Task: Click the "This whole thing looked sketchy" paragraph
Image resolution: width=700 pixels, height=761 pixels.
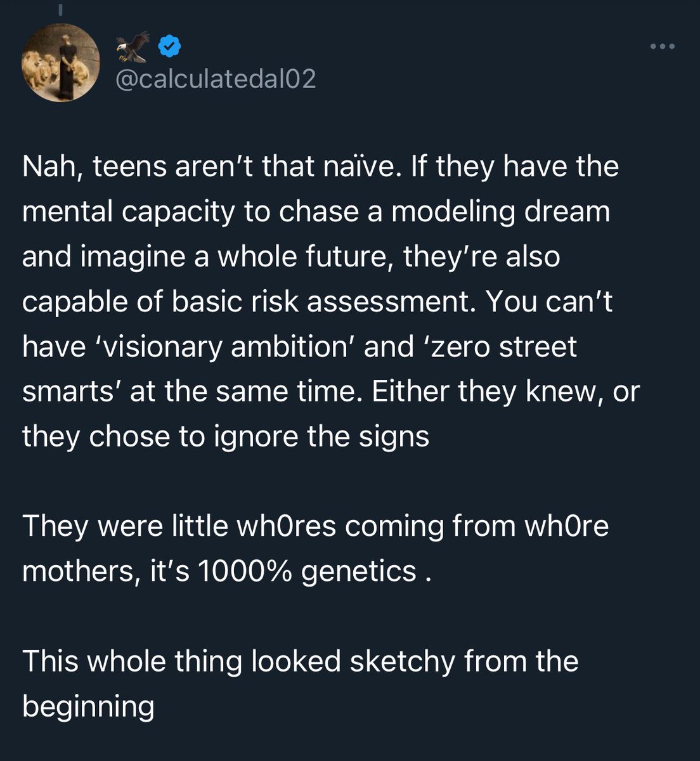Action: 300,684
